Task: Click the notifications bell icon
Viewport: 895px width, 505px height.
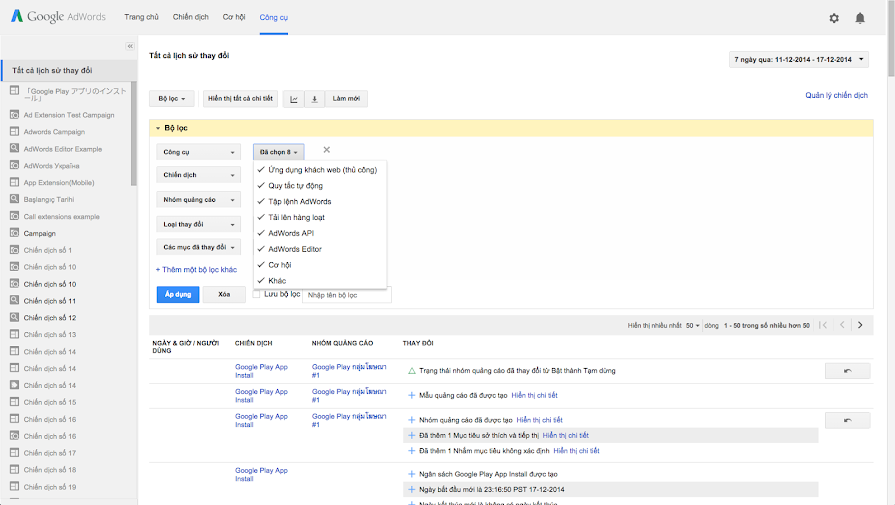Action: coord(860,18)
